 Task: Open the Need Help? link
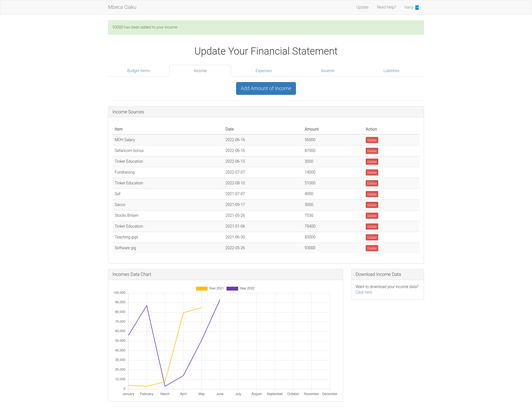click(x=386, y=7)
